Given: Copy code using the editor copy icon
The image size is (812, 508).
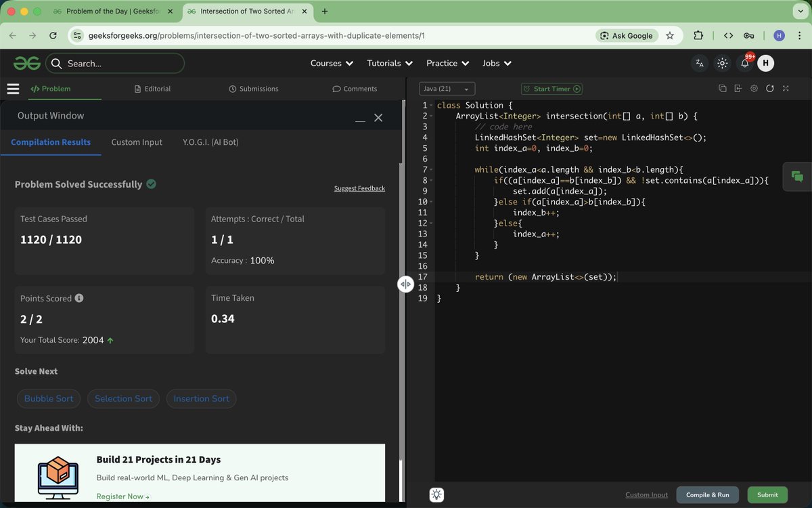Looking at the screenshot, I should (722, 89).
